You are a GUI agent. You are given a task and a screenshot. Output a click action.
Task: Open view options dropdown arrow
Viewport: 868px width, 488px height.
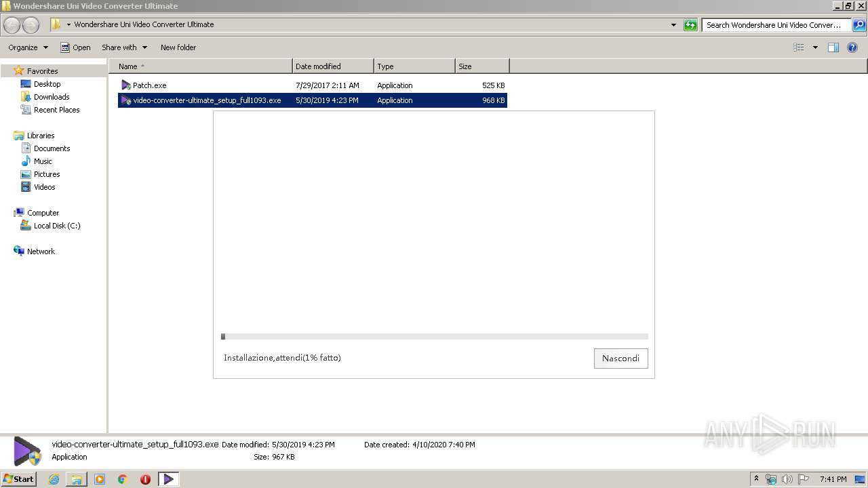(x=815, y=47)
